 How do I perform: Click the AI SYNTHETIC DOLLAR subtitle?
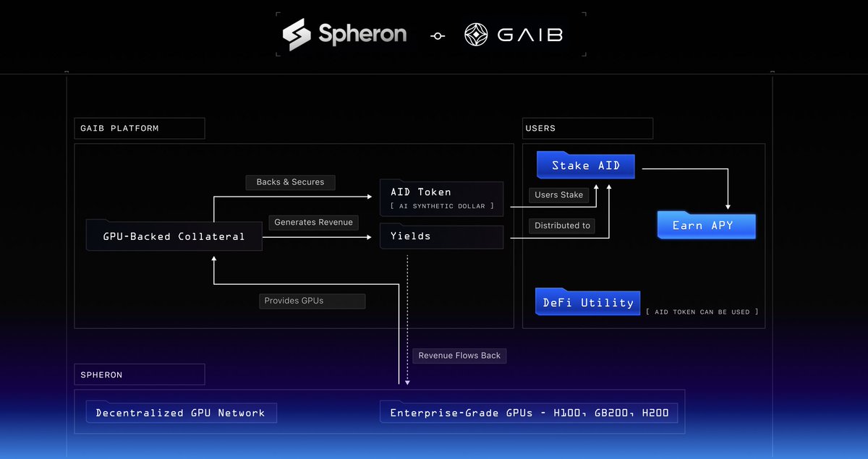442,207
